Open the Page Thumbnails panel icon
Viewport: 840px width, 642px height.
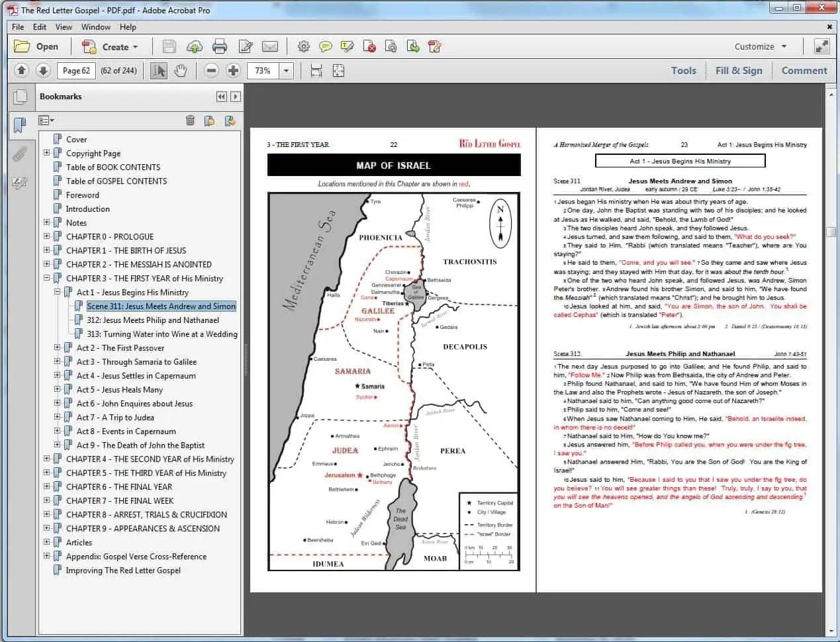click(21, 97)
